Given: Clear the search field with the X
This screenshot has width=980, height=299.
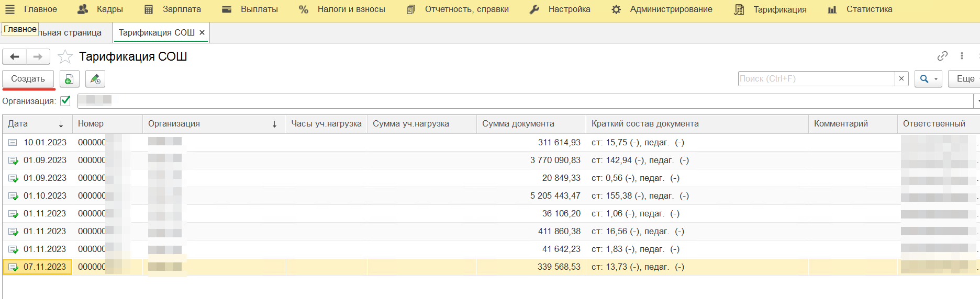Looking at the screenshot, I should 901,79.
